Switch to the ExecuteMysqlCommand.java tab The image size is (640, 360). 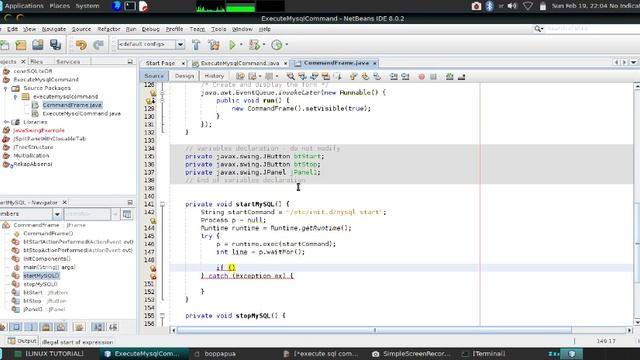[240, 63]
